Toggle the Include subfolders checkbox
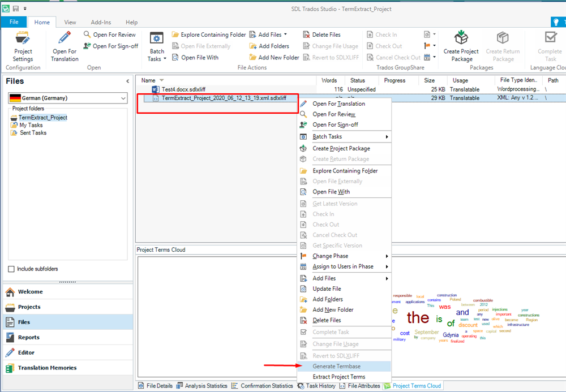 tap(11, 269)
